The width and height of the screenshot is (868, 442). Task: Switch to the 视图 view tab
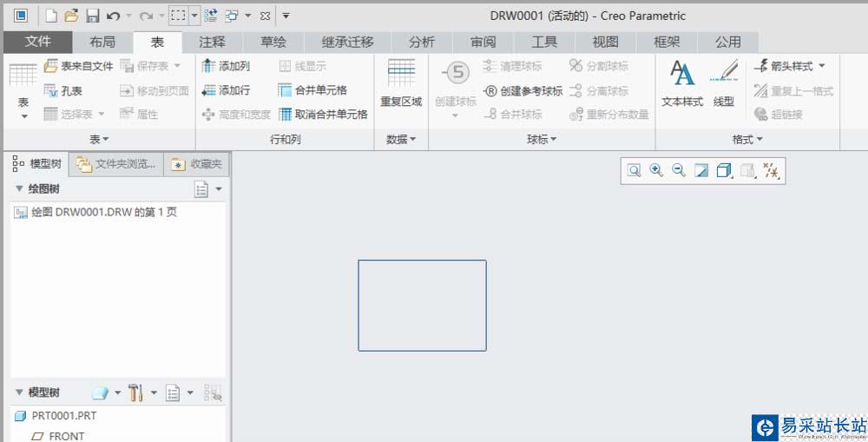click(605, 42)
